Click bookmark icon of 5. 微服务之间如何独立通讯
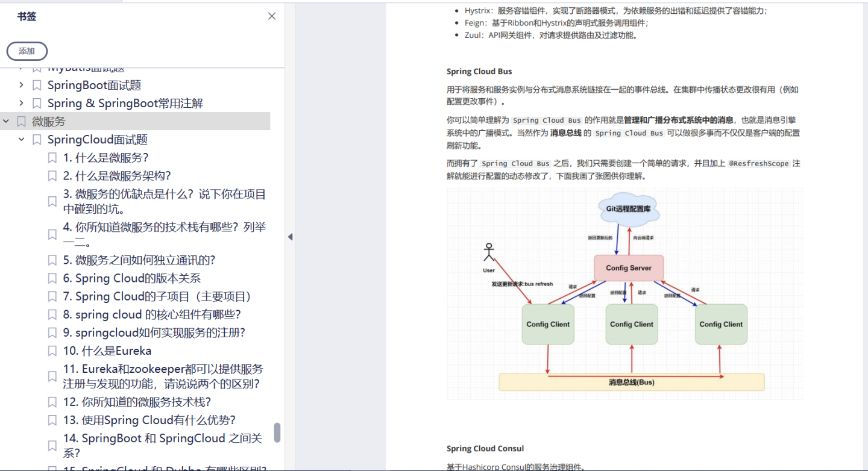Viewport: 868px width, 471px height. [52, 260]
